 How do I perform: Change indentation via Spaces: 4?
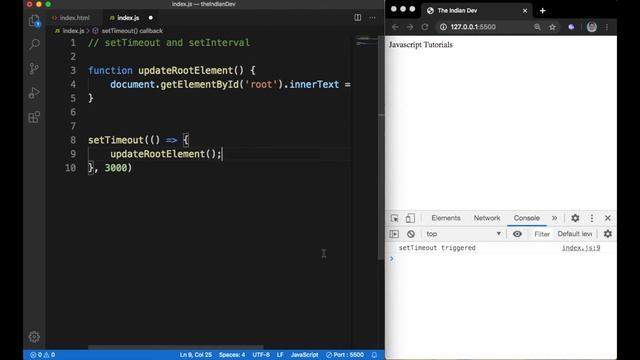pyautogui.click(x=232, y=355)
